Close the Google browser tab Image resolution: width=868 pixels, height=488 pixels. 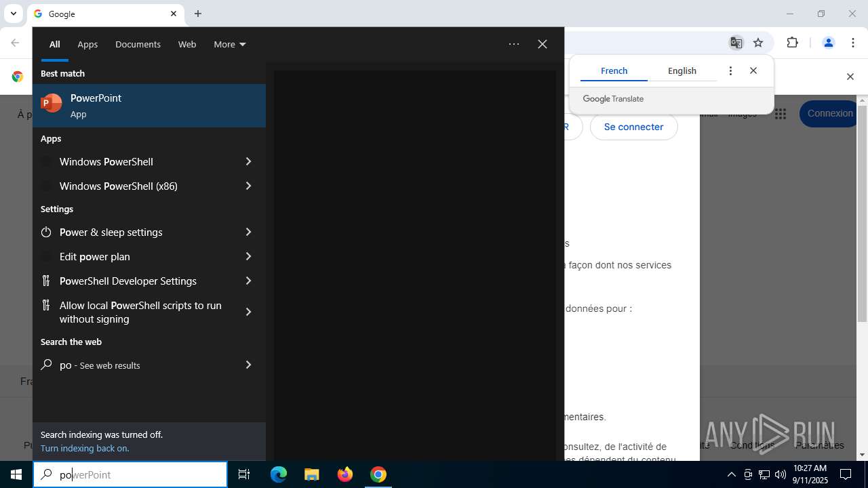tap(174, 14)
